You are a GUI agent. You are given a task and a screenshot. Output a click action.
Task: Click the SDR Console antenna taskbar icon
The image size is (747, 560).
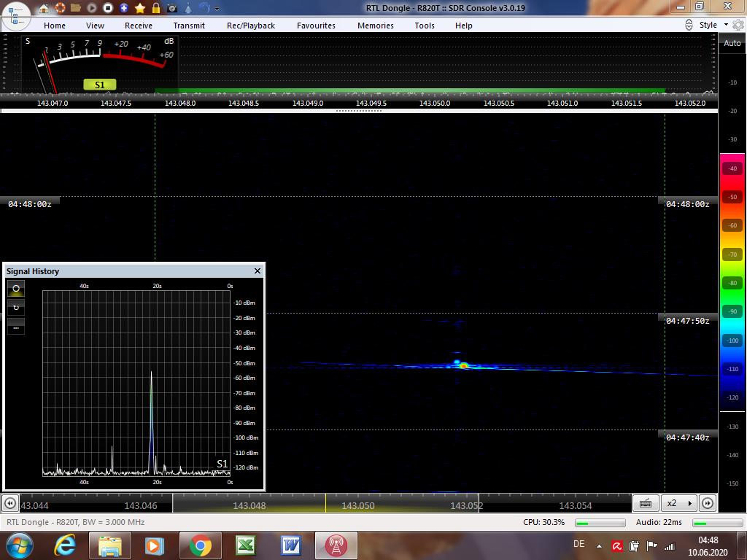coord(336,545)
